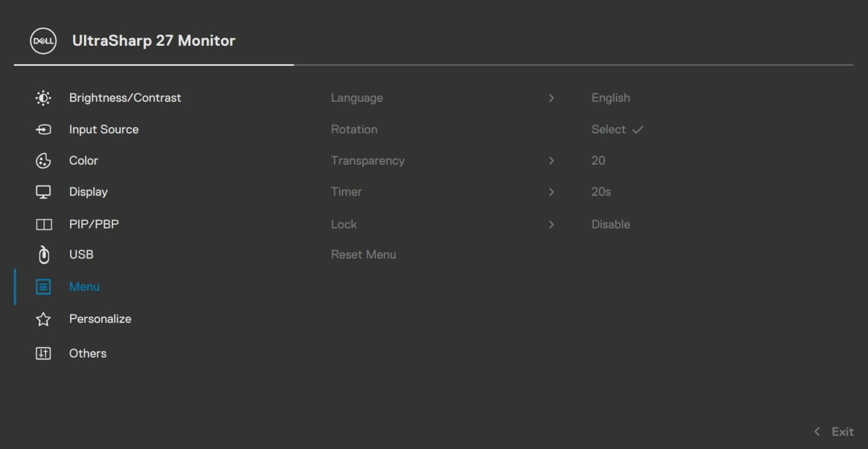Viewport: 868px width, 449px height.
Task: Click the Personalize star icon
Action: tap(43, 319)
